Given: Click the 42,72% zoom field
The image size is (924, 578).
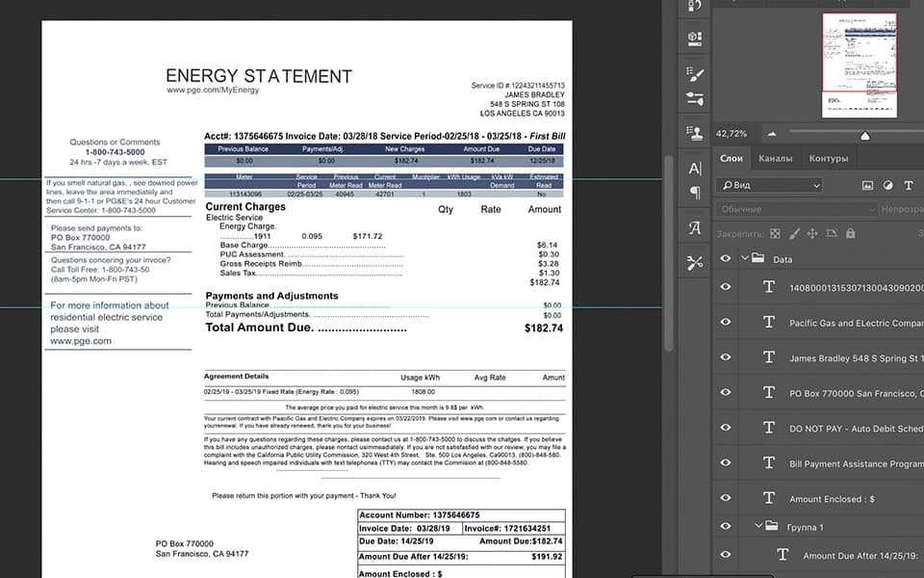Looking at the screenshot, I should coord(731,134).
